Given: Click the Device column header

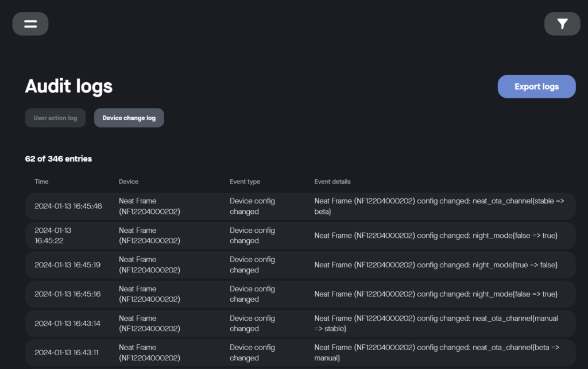Looking at the screenshot, I should 129,182.
